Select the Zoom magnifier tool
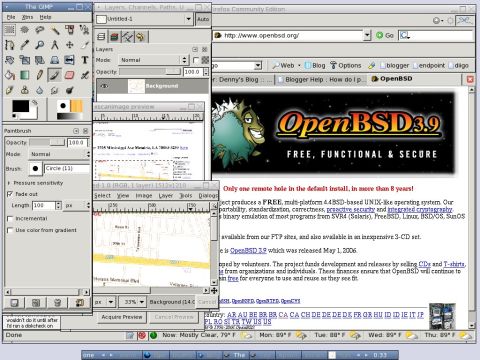480x360 pixels. click(40, 45)
